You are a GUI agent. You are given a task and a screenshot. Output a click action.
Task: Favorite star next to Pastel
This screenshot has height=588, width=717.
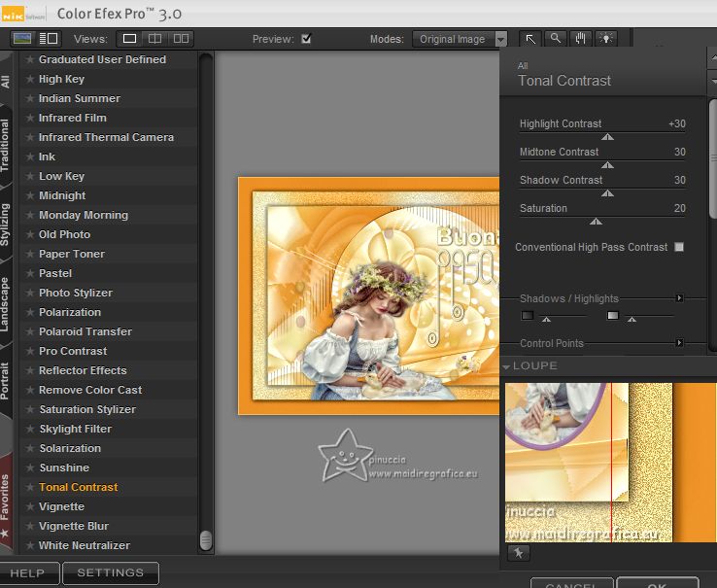point(30,274)
